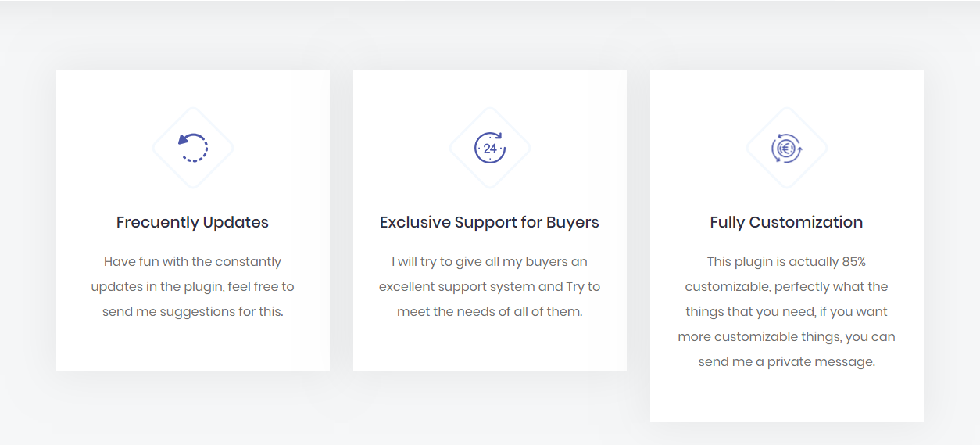This screenshot has width=980, height=445.
Task: Click the euro coin customization icon
Action: [786, 148]
